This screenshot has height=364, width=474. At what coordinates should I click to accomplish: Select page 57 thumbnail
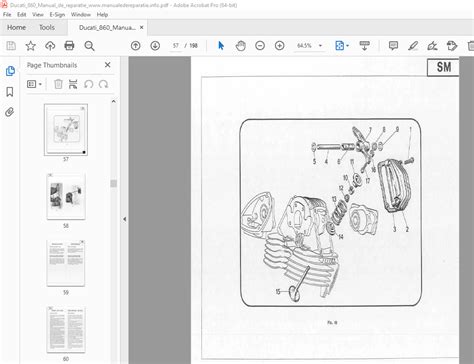66,130
